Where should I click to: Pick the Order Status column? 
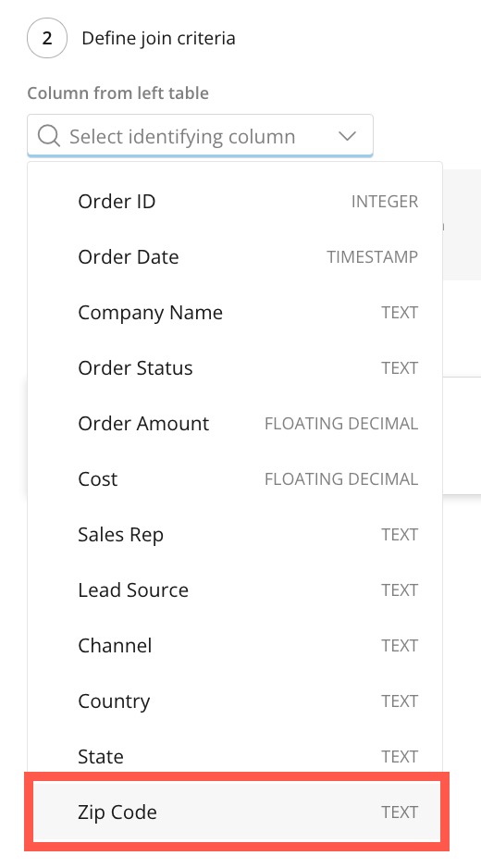[x=235, y=368]
